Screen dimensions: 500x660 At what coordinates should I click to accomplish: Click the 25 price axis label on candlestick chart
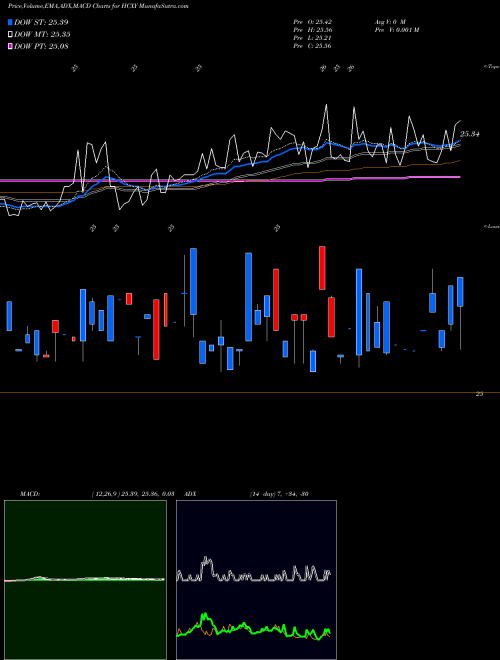[x=479, y=394]
